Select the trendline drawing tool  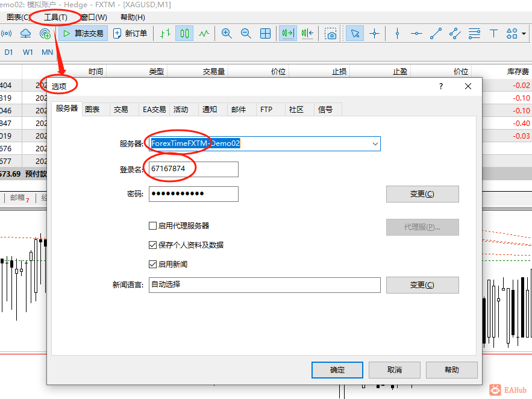(436, 33)
